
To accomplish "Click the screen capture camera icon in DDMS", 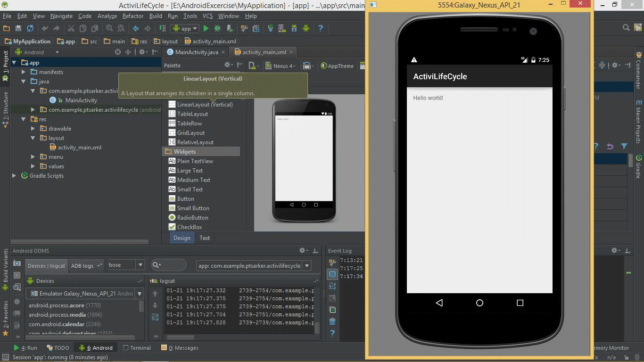I will (x=17, y=263).
